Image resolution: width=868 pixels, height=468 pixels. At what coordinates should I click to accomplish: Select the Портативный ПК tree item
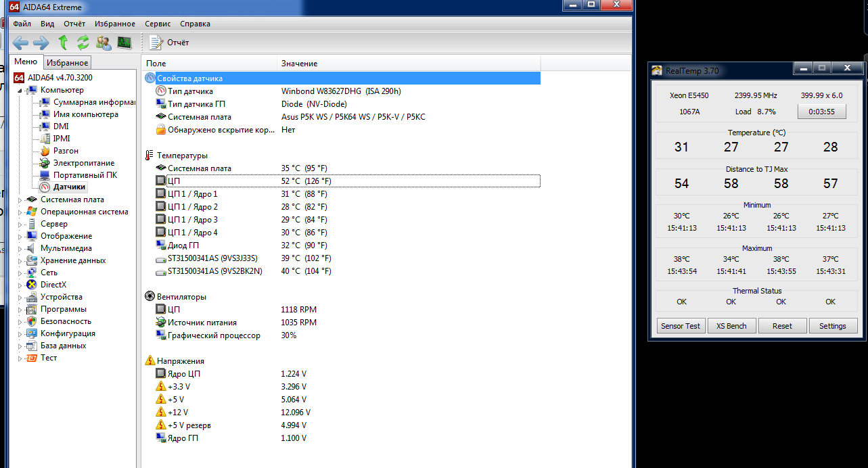click(x=78, y=175)
